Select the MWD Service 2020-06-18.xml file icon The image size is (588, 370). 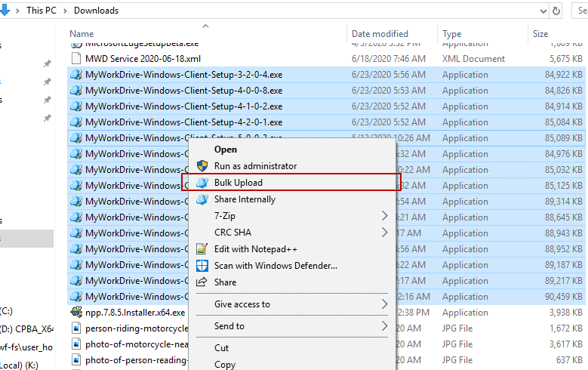(x=76, y=59)
